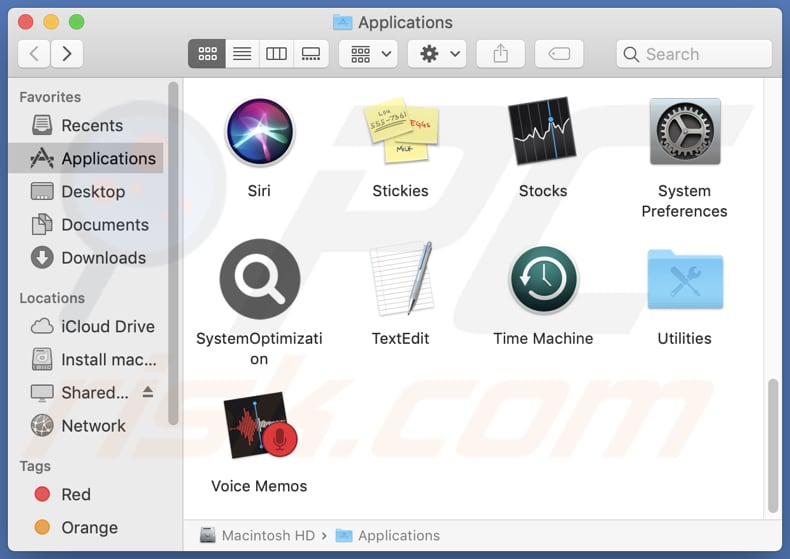Select Applications in the sidebar
This screenshot has width=790, height=559.
coord(86,158)
